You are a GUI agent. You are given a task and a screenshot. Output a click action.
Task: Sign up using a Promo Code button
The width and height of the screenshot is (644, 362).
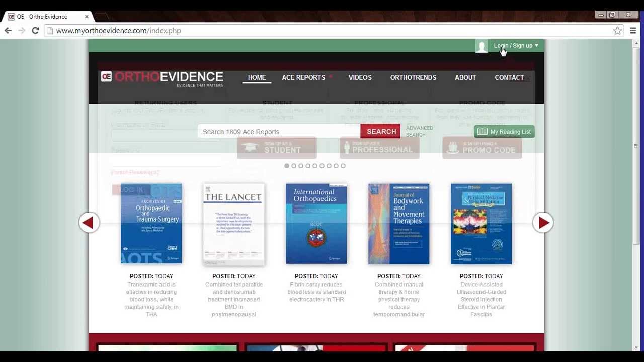482,148
